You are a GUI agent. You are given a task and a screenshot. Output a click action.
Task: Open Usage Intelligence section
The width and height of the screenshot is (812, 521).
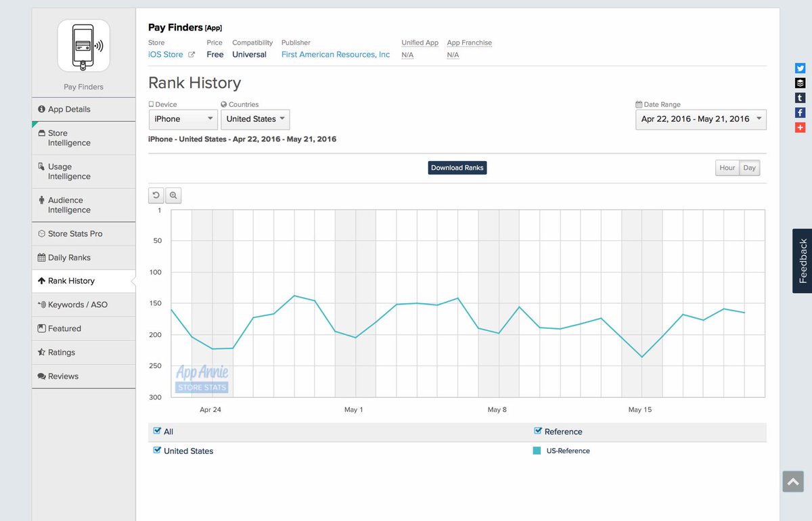[x=83, y=171]
